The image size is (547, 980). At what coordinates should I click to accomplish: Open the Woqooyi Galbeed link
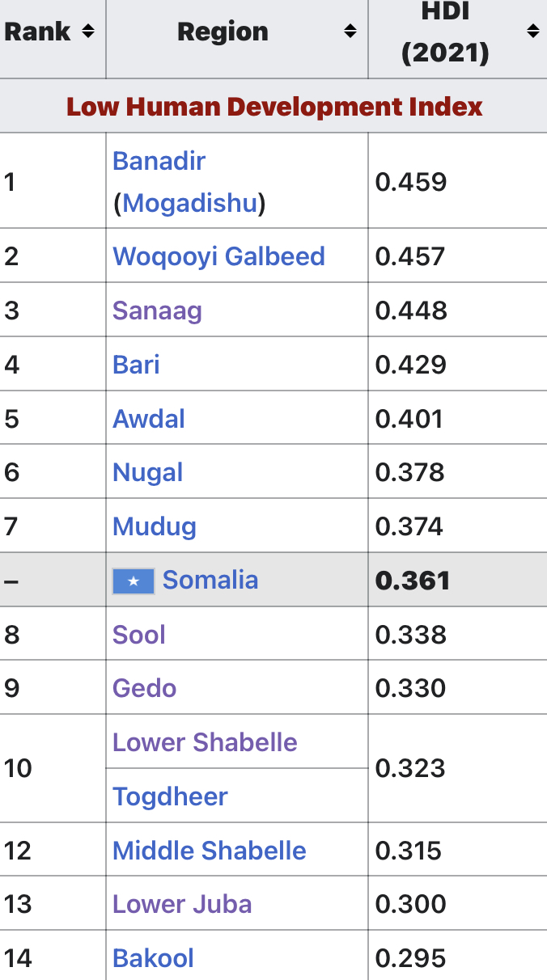[x=218, y=256]
